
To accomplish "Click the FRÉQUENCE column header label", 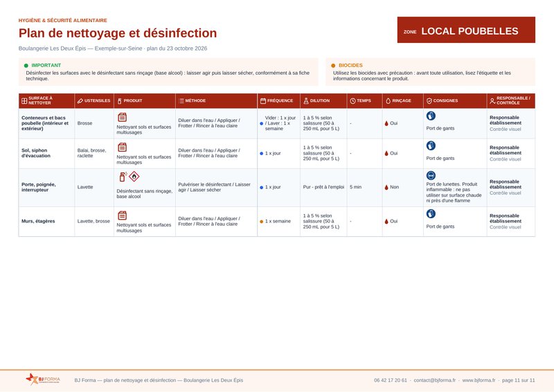I will pos(280,100).
